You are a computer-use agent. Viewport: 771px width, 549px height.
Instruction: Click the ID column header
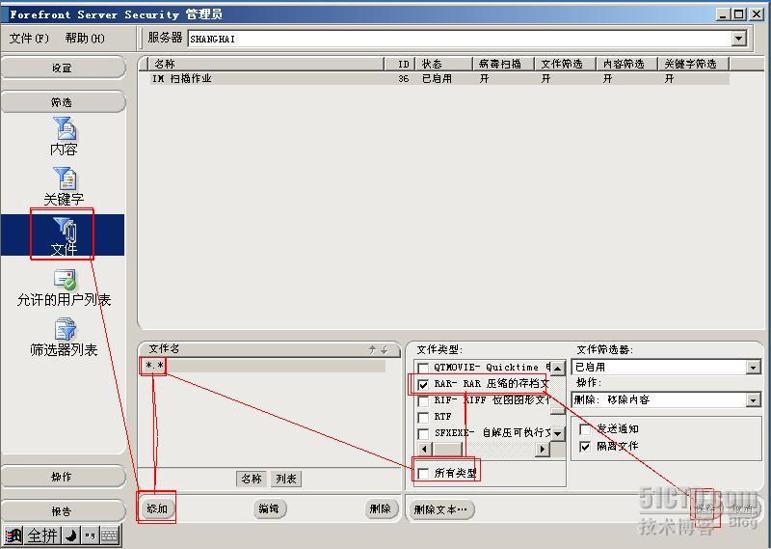point(400,64)
